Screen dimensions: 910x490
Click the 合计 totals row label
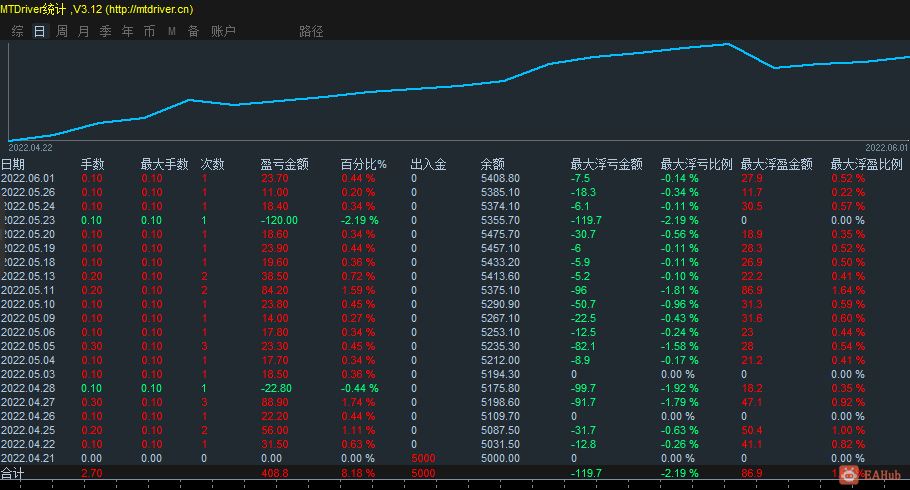pyautogui.click(x=13, y=473)
